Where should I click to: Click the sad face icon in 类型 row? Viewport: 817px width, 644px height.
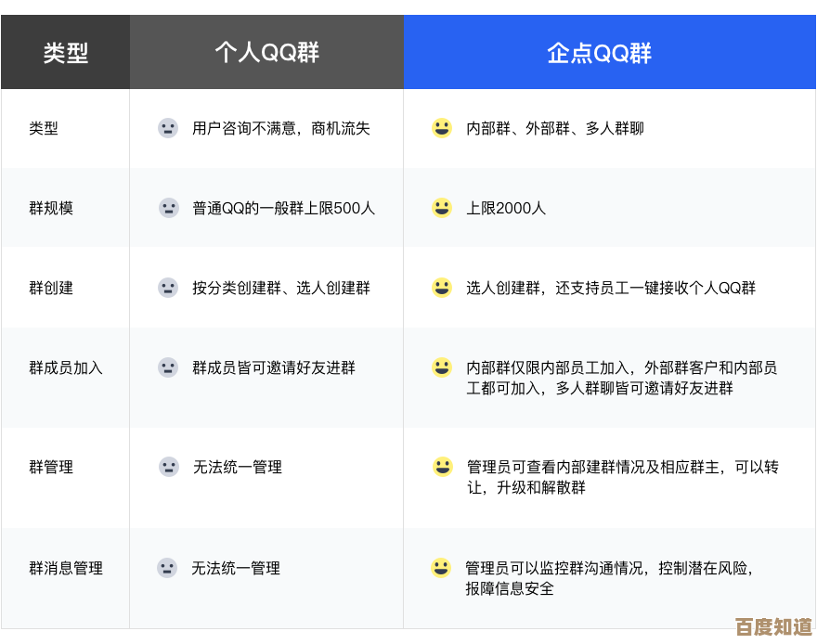click(x=168, y=128)
